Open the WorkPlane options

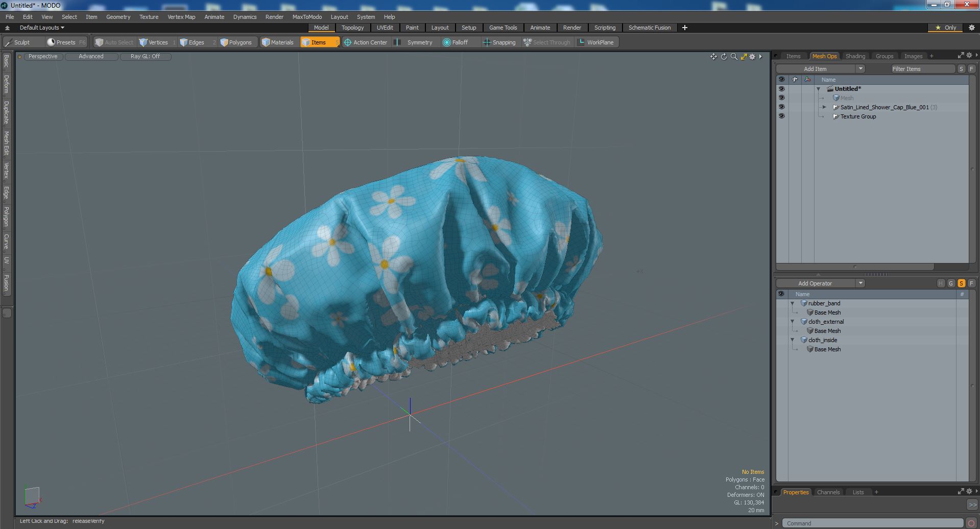[596, 42]
